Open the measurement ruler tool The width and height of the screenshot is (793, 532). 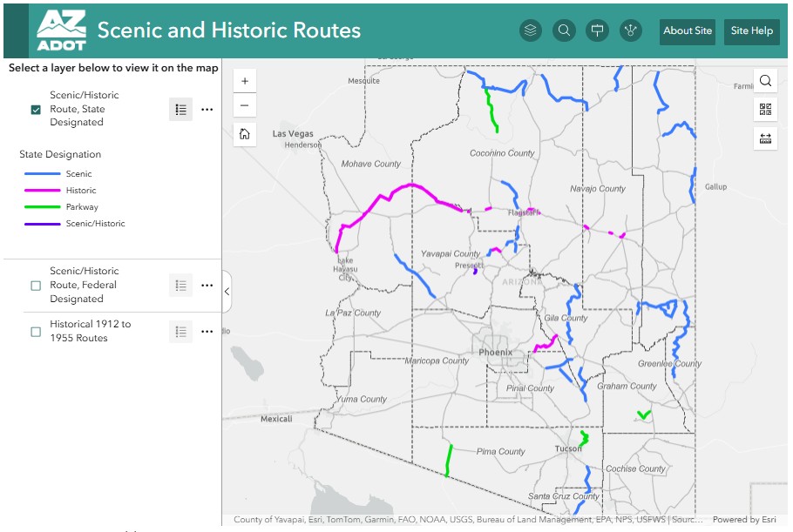[x=765, y=138]
